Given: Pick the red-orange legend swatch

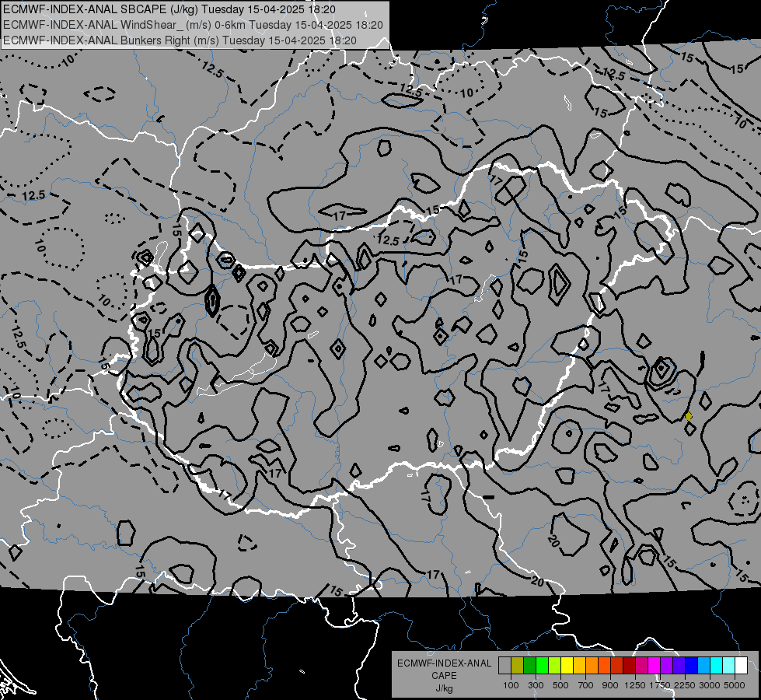Looking at the screenshot, I should (x=605, y=665).
